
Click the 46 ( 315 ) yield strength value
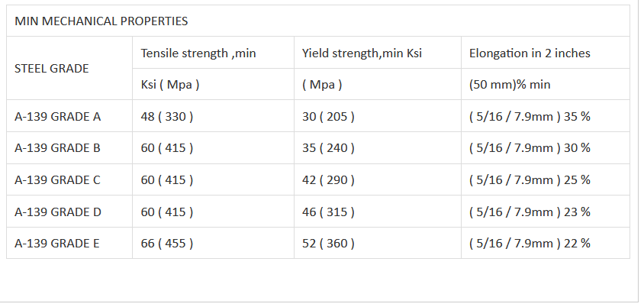point(328,212)
